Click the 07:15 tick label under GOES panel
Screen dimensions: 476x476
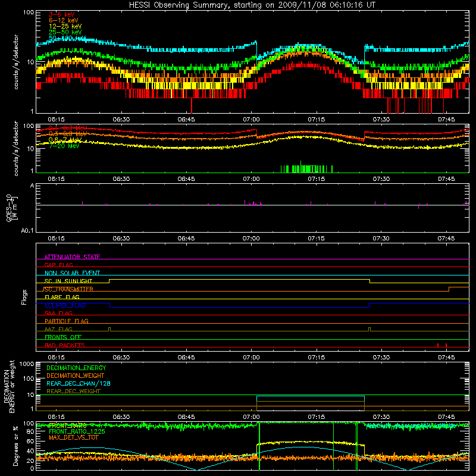tap(316, 239)
